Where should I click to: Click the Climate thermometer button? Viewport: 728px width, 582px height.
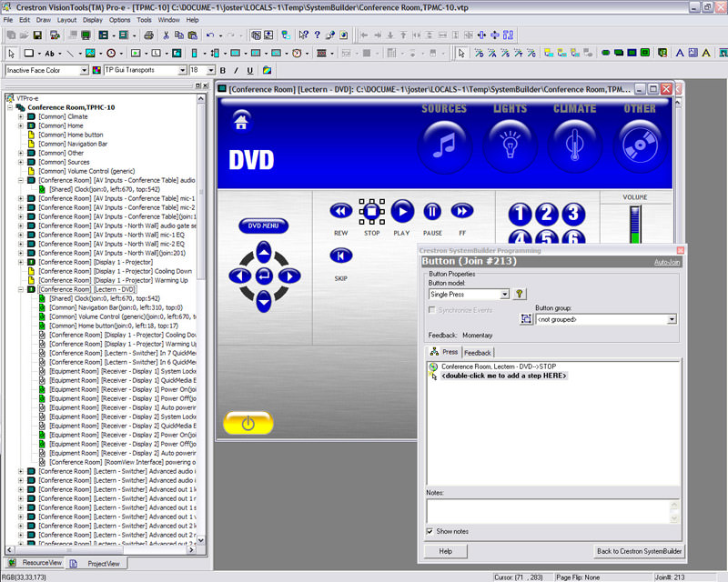574,145
